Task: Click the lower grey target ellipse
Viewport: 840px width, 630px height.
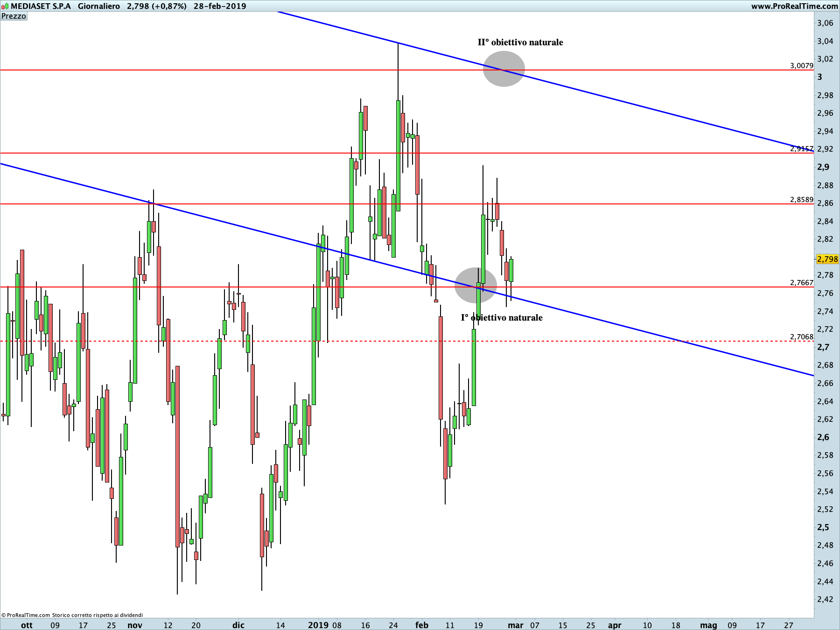Action: [x=476, y=285]
